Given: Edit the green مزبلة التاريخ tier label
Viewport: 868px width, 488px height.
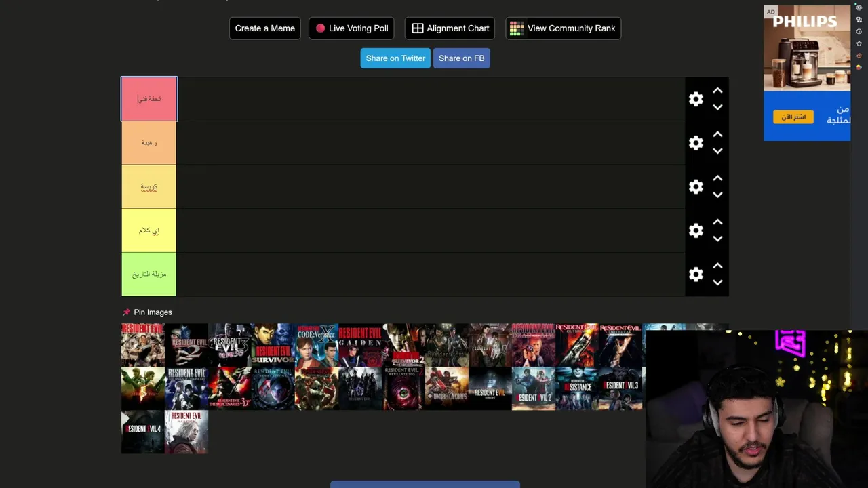Looking at the screenshot, I should click(149, 274).
